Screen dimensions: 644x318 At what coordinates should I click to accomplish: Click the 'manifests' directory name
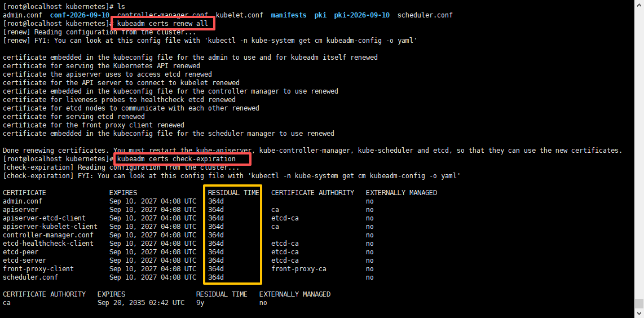point(289,15)
